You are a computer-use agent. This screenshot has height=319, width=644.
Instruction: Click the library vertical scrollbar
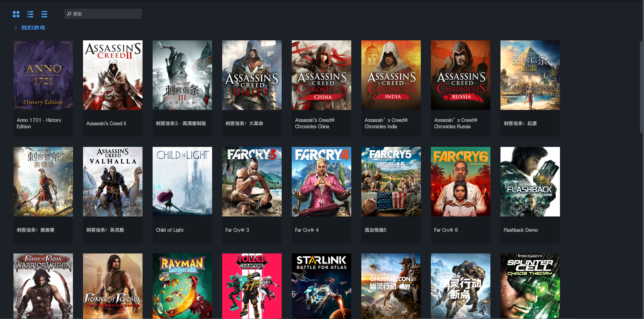pyautogui.click(x=642, y=87)
